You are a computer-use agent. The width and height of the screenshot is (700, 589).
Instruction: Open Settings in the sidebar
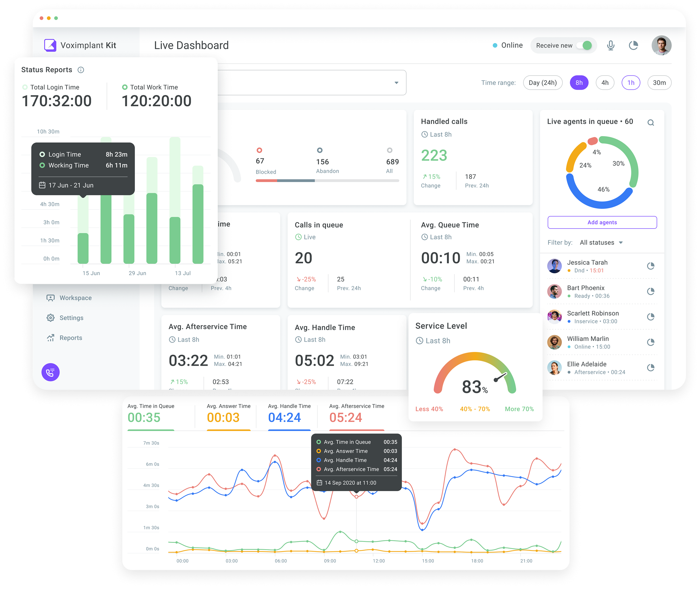pos(65,318)
